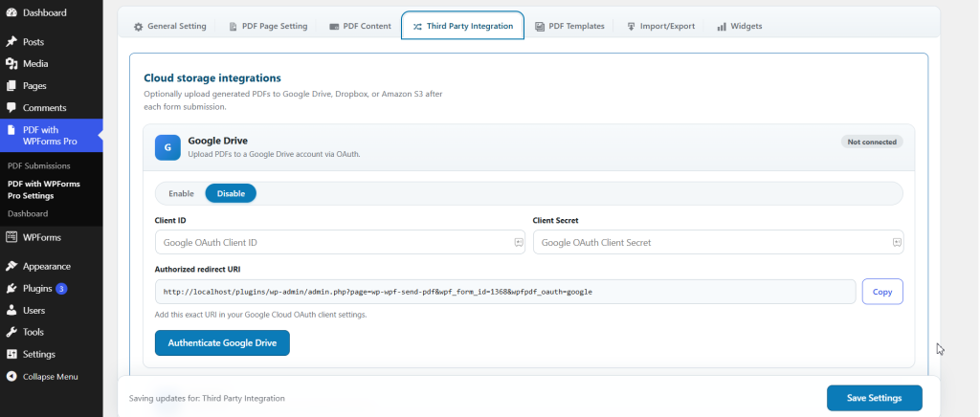This screenshot has width=980, height=417.
Task: Enable Google Drive integration
Action: point(181,193)
